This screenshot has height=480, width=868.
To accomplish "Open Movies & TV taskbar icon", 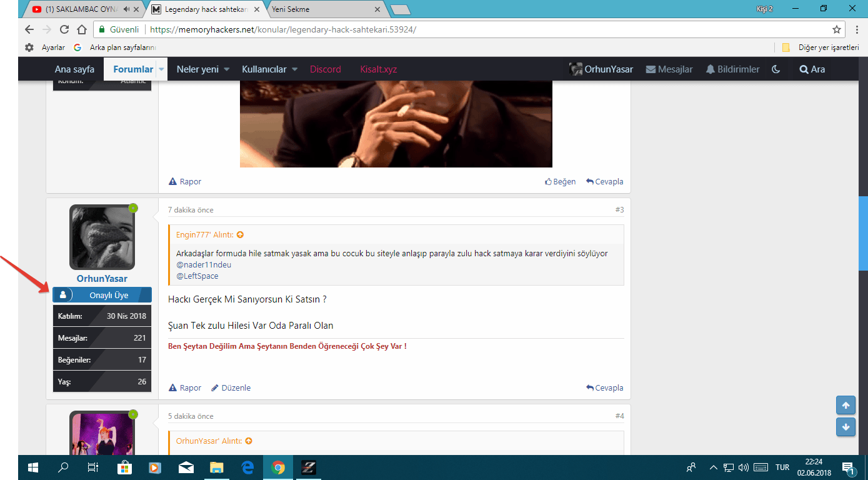I will (155, 467).
